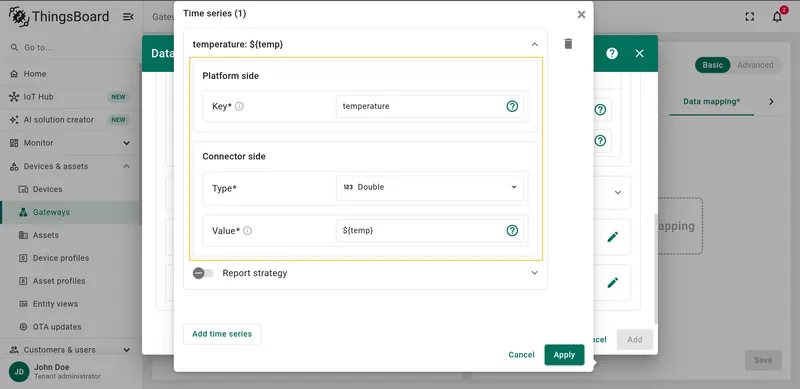Open help in Data mapping dialog header
Screen dimensions: 800x389
coord(612,53)
